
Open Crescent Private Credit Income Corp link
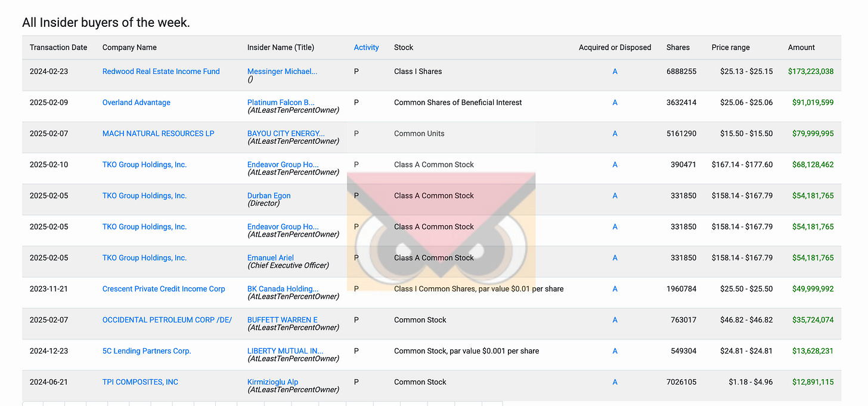(x=164, y=288)
